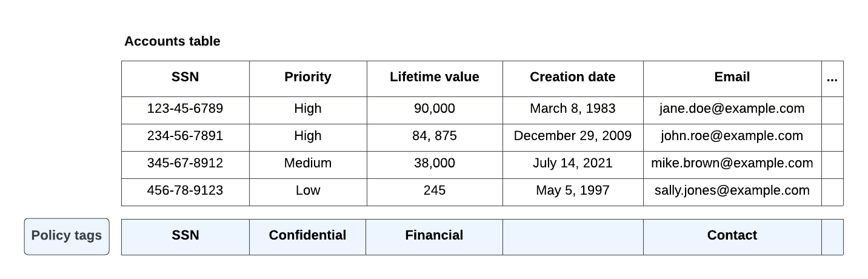
Task: Select the jane.doe@example.com email cell
Action: (732, 109)
